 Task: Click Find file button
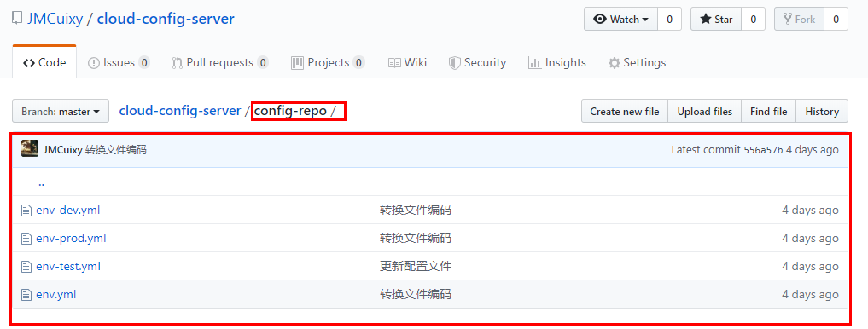[x=768, y=111]
